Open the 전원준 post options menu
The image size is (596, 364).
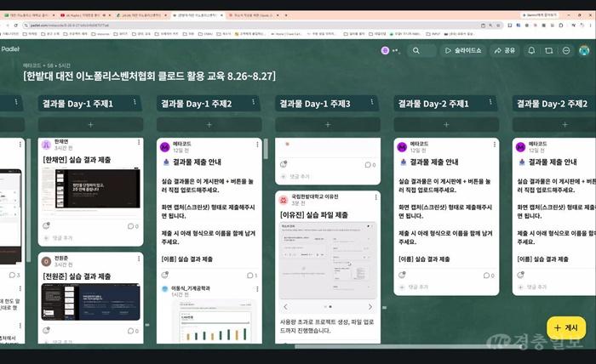(139, 259)
